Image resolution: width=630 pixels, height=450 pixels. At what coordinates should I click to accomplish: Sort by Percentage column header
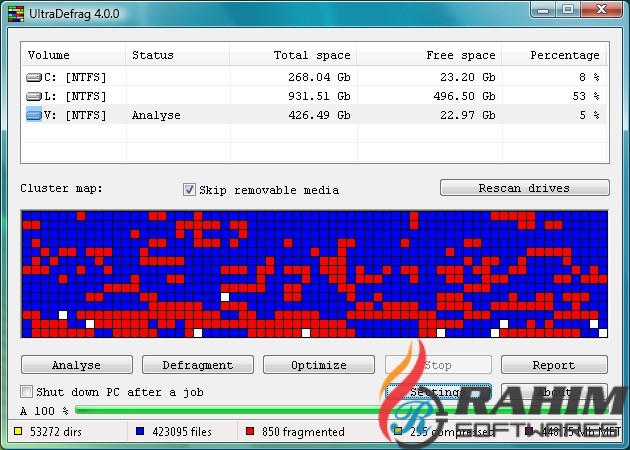(x=554, y=55)
